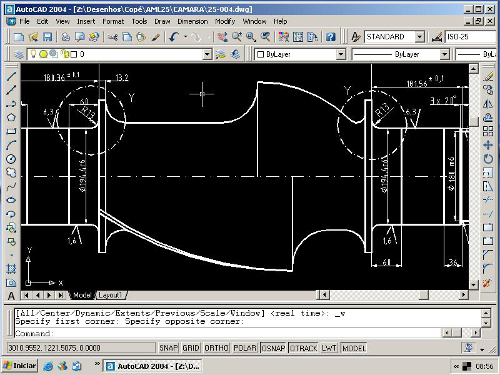Screen dimensions: 500x375
Task: Select the Spline draw tool
Action: click(11, 186)
